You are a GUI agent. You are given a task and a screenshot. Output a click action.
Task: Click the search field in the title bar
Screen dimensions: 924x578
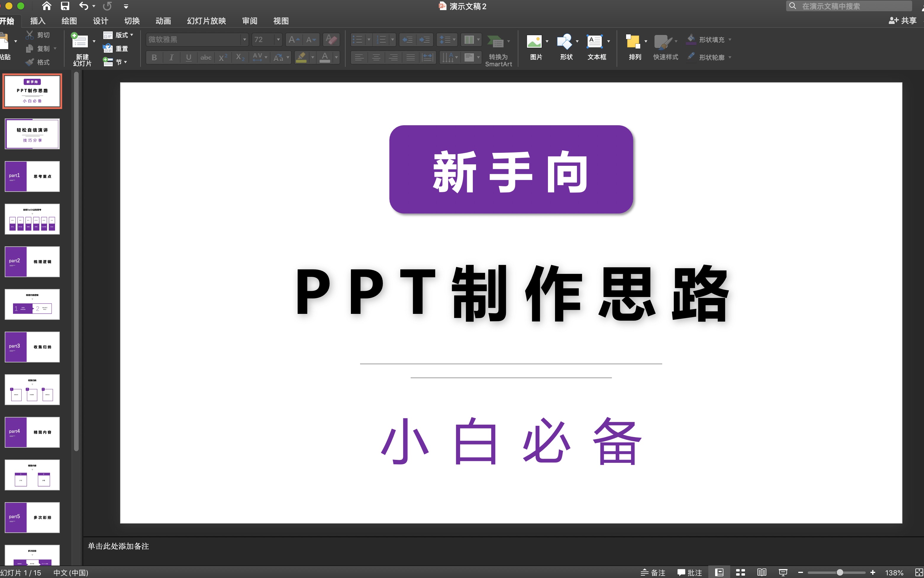coord(849,6)
